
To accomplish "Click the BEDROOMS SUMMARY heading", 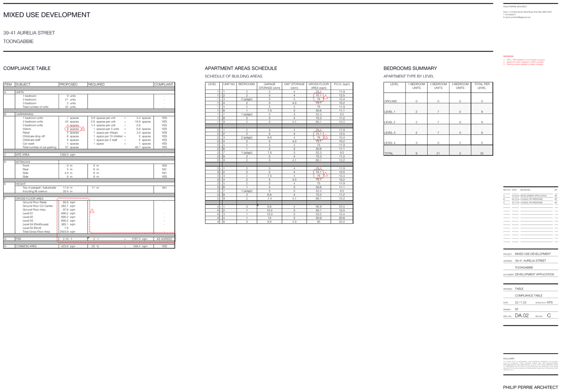I will pyautogui.click(x=410, y=69).
